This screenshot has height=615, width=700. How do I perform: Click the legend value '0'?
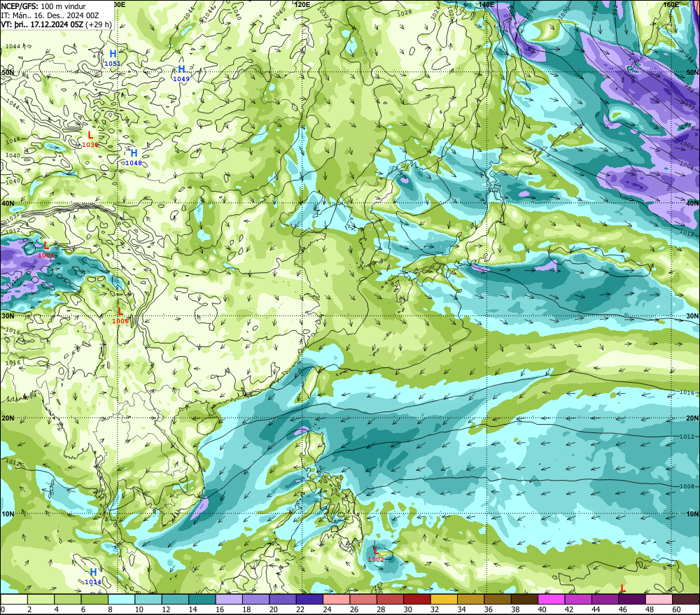coord(3,609)
